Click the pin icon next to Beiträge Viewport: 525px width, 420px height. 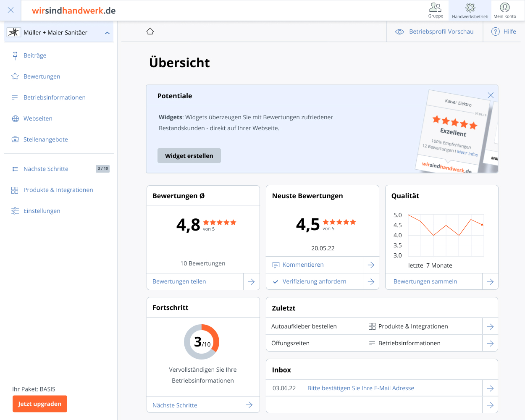15,55
